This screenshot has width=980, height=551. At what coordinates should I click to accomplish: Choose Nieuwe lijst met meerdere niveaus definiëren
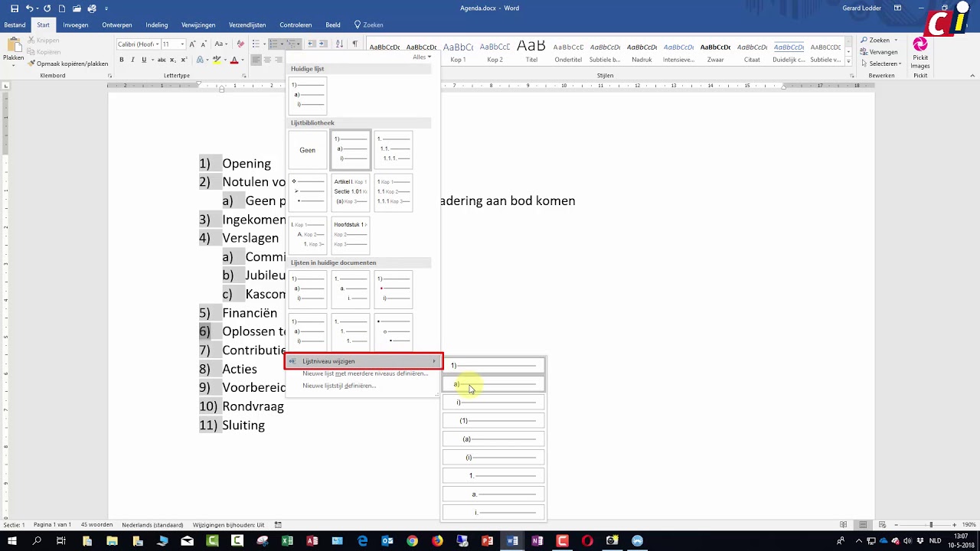365,373
